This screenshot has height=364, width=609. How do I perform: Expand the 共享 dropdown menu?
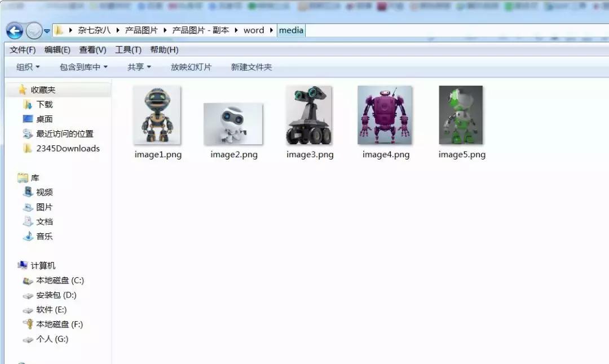point(138,67)
